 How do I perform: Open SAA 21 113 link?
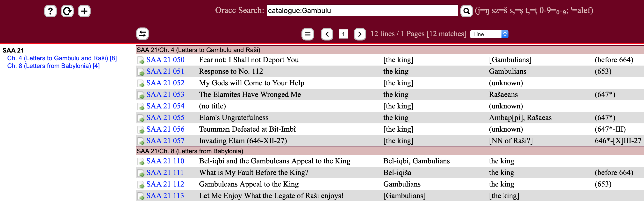(x=165, y=195)
